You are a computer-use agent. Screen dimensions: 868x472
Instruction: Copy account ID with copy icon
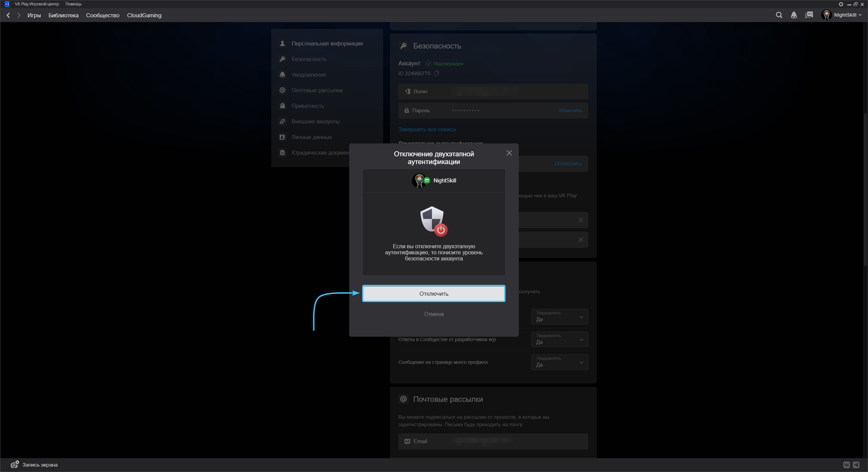tap(436, 73)
